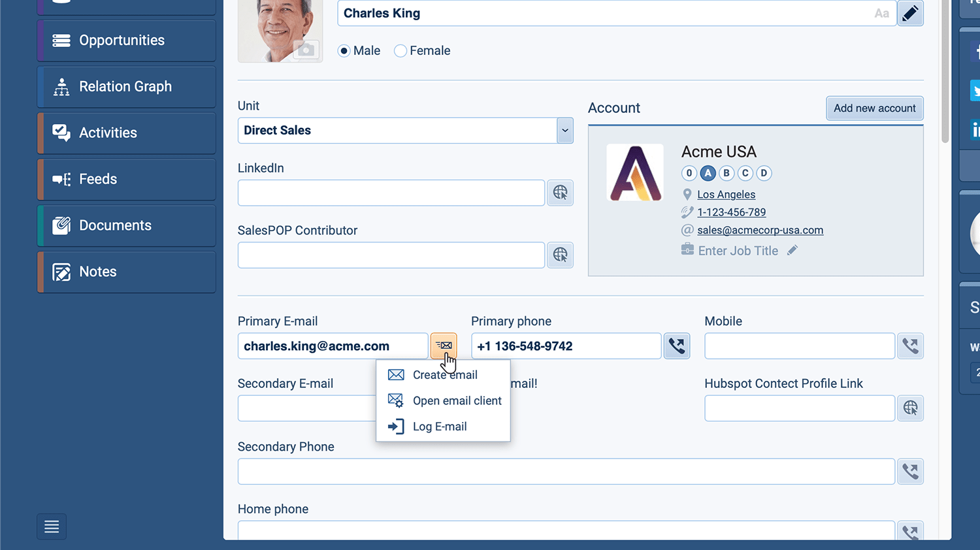This screenshot has width=980, height=550.
Task: Call the primary phone using phone icon
Action: point(677,346)
